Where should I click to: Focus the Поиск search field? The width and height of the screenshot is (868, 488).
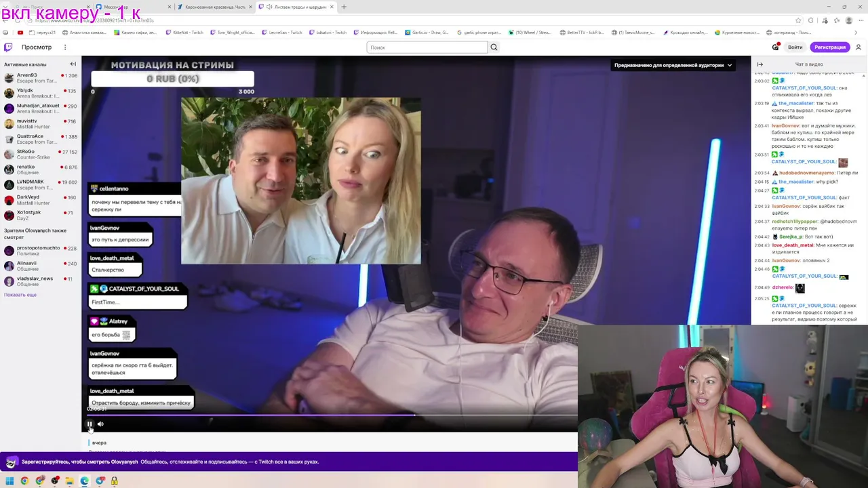tap(427, 47)
